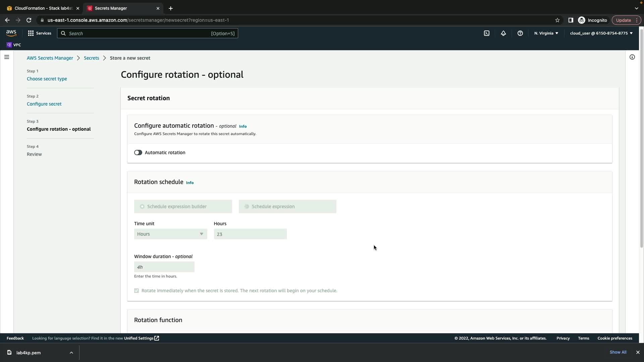
Task: Click the Window duration input field
Action: pos(164,267)
